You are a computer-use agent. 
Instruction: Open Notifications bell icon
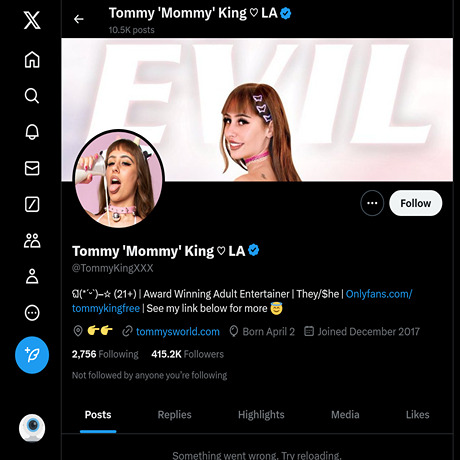(x=32, y=132)
